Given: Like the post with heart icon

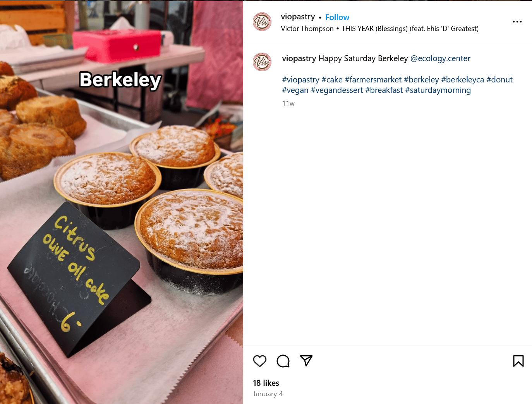Looking at the screenshot, I should [260, 361].
